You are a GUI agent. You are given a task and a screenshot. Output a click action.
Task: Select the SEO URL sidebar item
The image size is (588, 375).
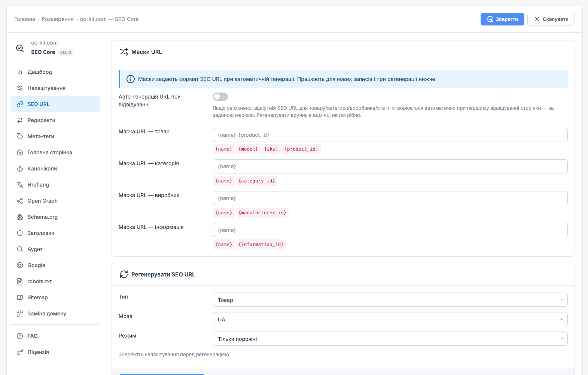[x=55, y=104]
